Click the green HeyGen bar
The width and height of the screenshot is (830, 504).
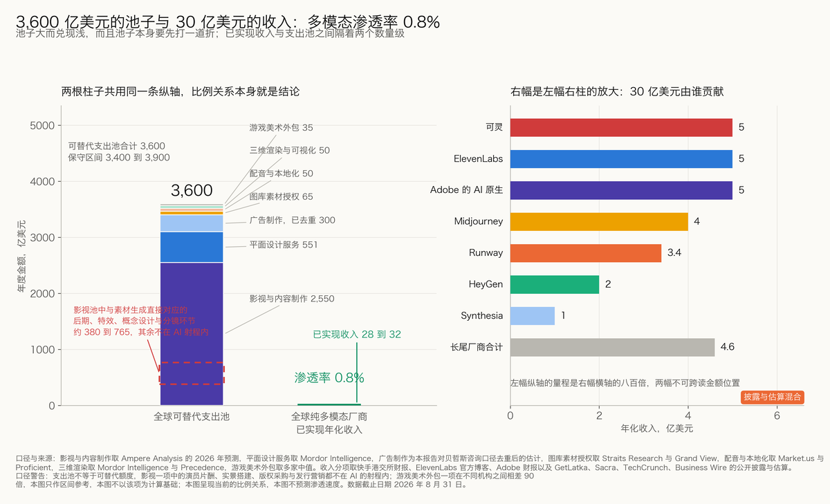[555, 284]
